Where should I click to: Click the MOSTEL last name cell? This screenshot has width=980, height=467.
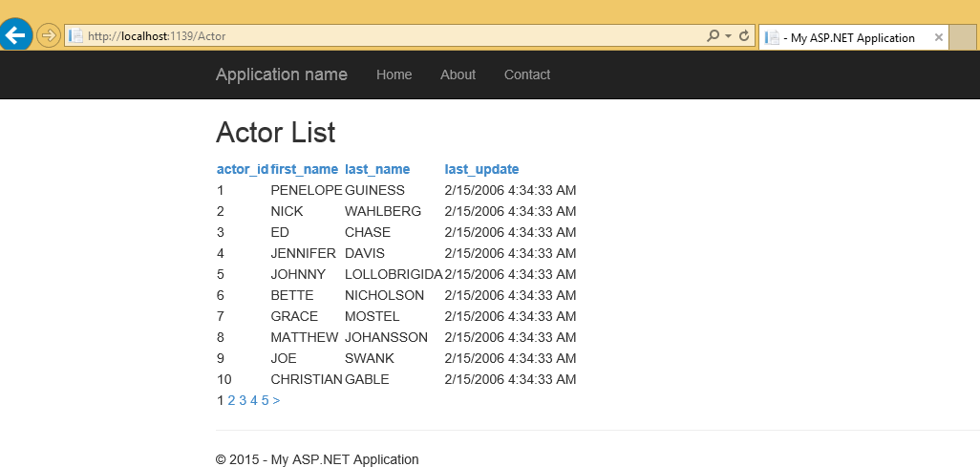[372, 316]
